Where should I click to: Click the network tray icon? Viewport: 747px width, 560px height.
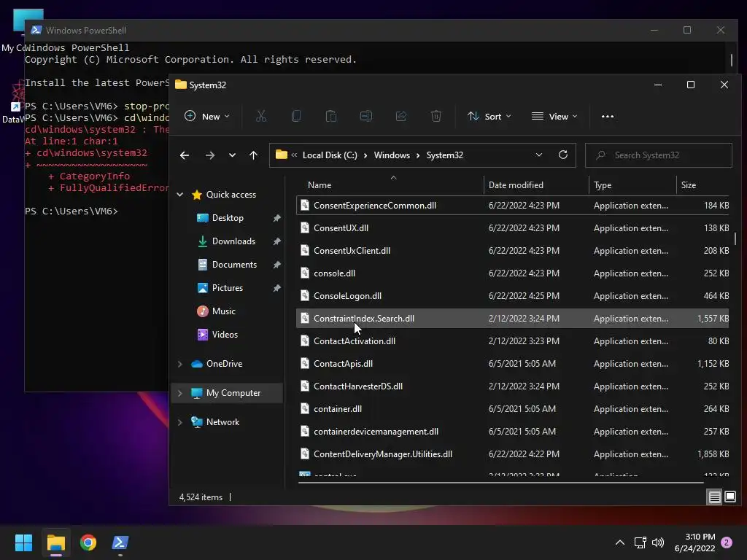[640, 542]
